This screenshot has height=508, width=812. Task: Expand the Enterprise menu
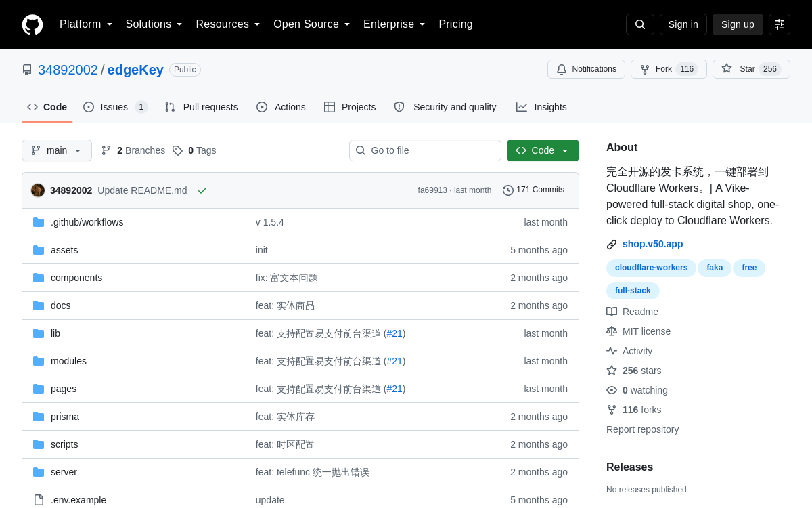(x=394, y=24)
